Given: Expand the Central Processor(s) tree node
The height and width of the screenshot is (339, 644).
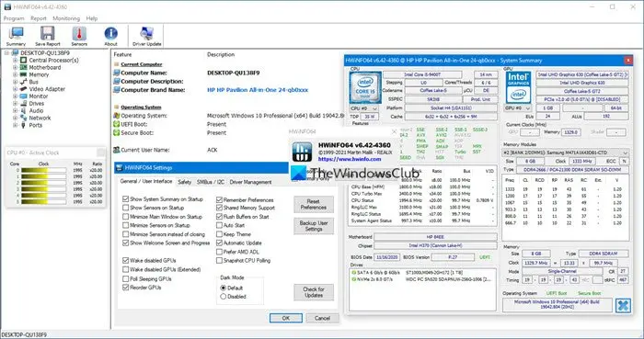Looking at the screenshot, I should point(16,61).
